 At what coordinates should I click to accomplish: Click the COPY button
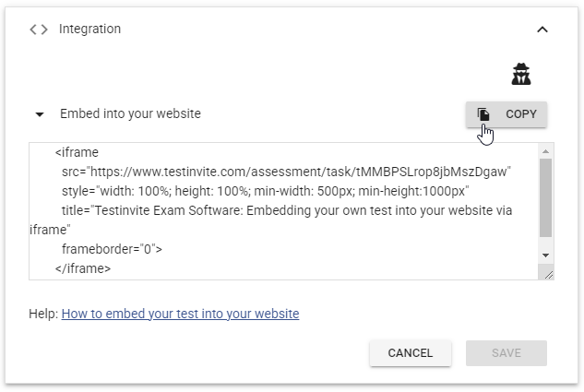point(507,114)
